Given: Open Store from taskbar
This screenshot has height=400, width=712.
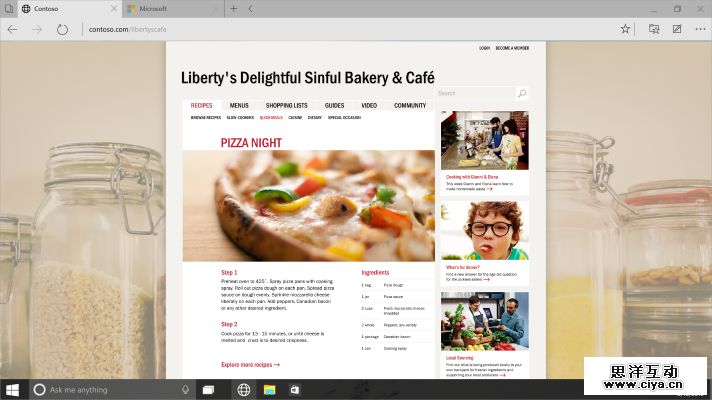Looking at the screenshot, I should pos(295,390).
